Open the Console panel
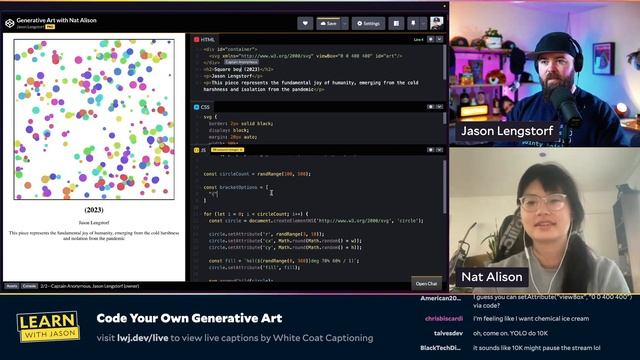Screen dimensions: 640x360 point(29,286)
